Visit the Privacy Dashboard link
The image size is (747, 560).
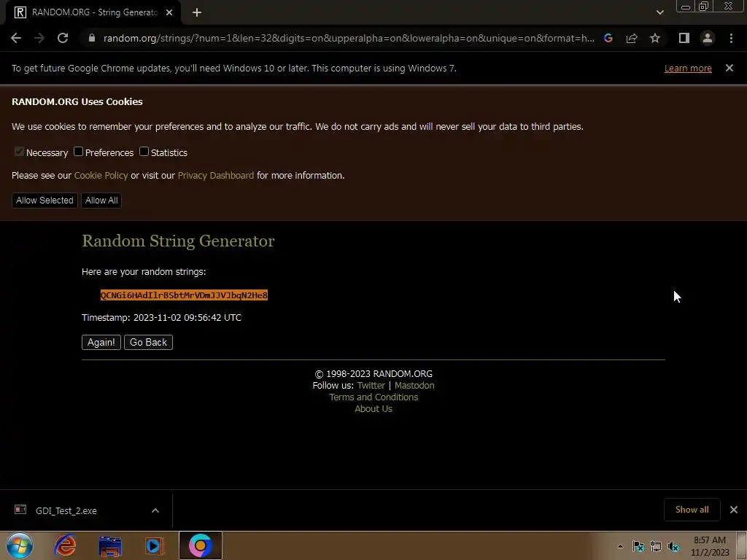(x=216, y=175)
